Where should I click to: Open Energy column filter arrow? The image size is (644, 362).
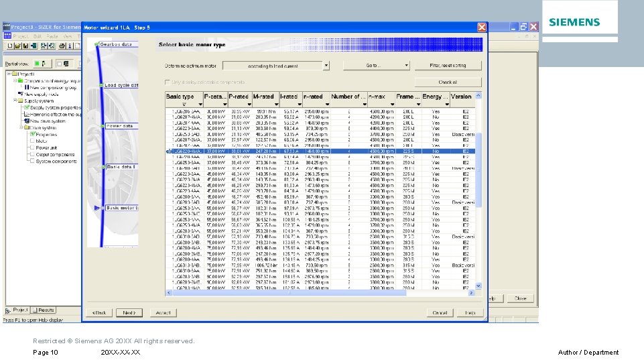click(x=447, y=105)
